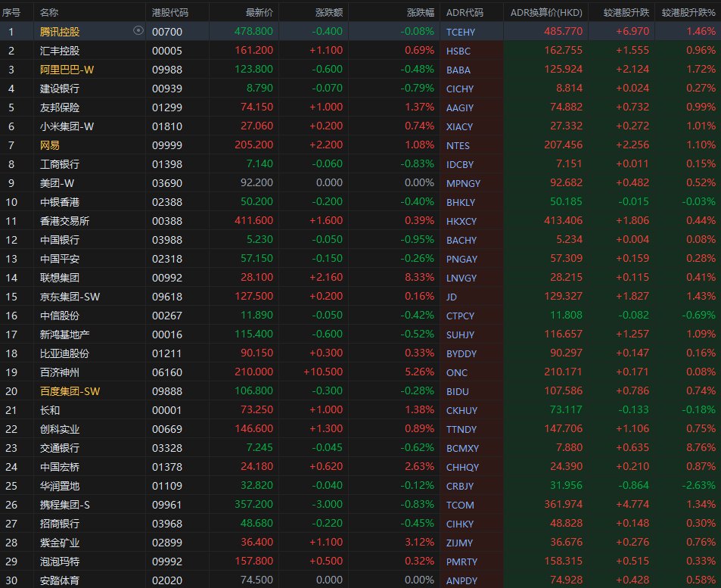Click the XIACY ADR code
This screenshot has height=588, width=721.
point(459,126)
